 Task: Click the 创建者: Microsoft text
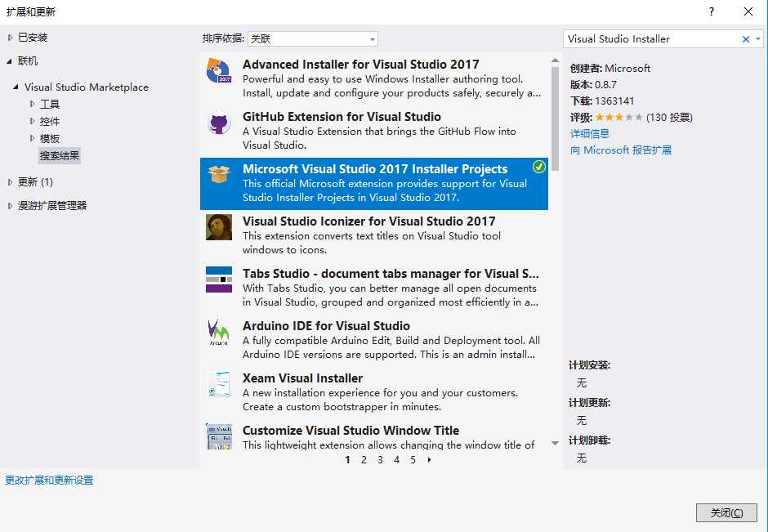(x=610, y=68)
